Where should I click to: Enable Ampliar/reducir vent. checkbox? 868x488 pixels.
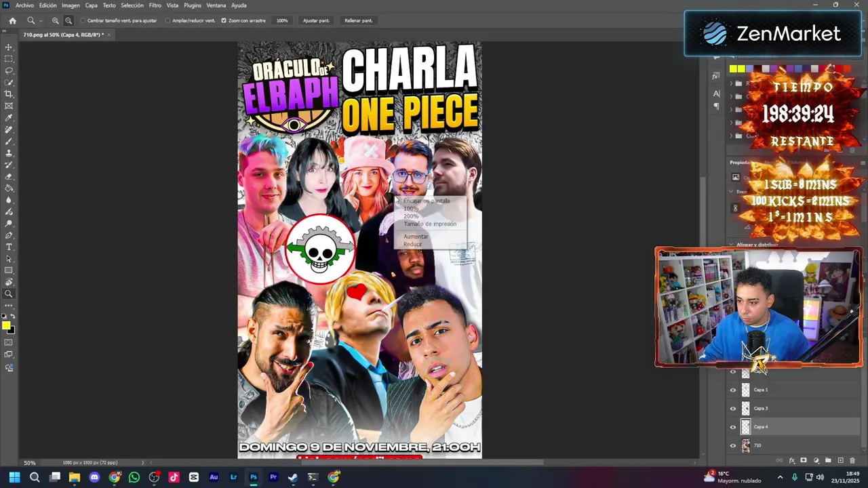168,20
